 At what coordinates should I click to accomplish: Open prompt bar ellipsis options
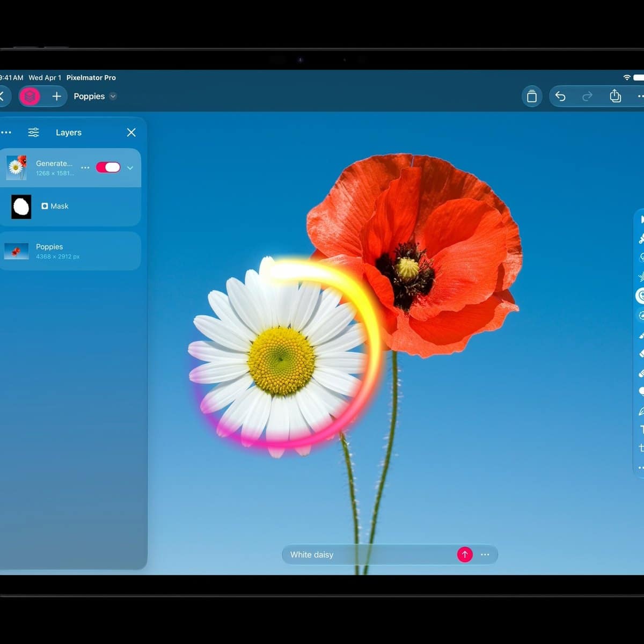coord(485,554)
